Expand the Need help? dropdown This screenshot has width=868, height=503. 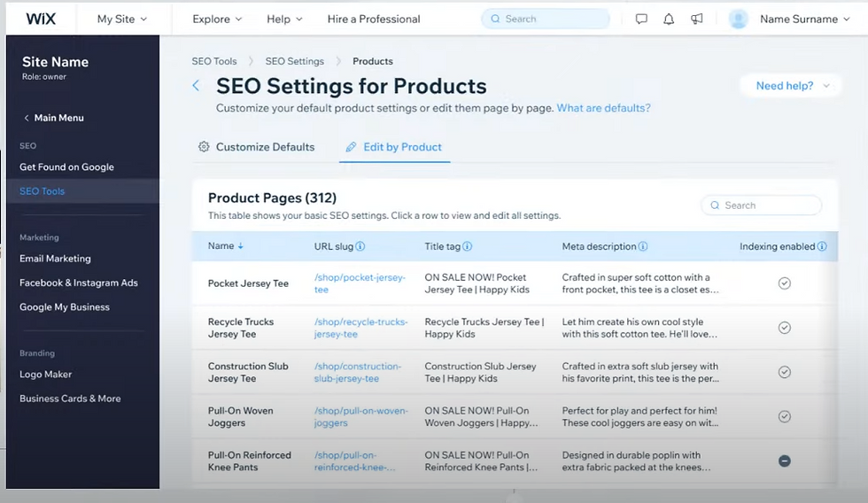coord(792,86)
